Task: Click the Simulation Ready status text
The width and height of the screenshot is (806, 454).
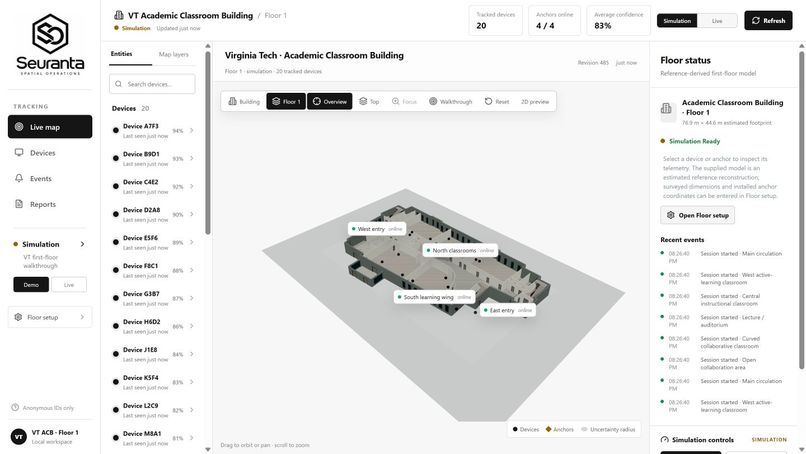Action: click(x=694, y=141)
